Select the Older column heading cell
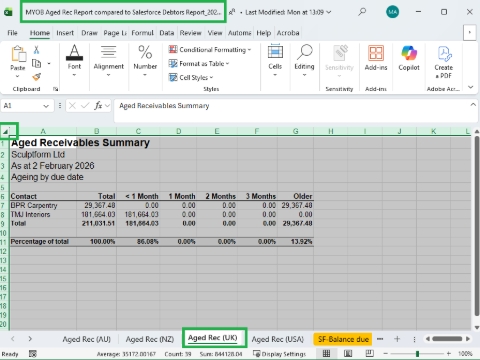 coord(295,196)
